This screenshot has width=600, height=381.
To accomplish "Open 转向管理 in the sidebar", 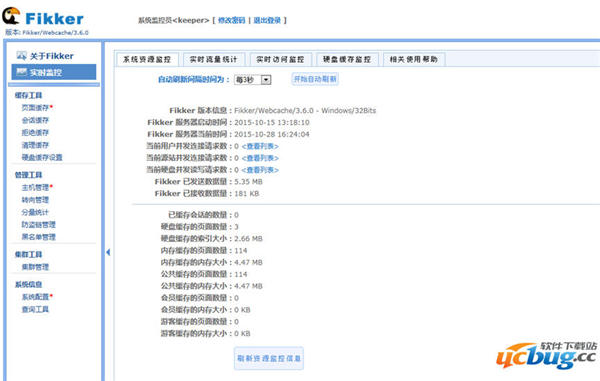I will click(x=35, y=200).
